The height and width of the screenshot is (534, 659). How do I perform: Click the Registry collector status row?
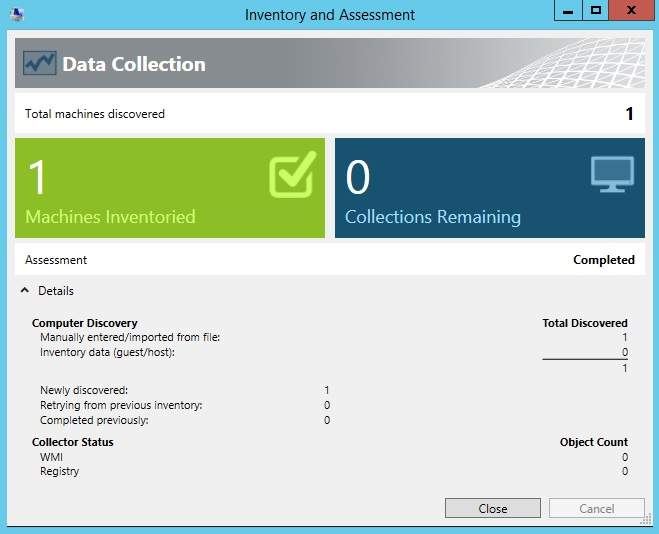(59, 471)
